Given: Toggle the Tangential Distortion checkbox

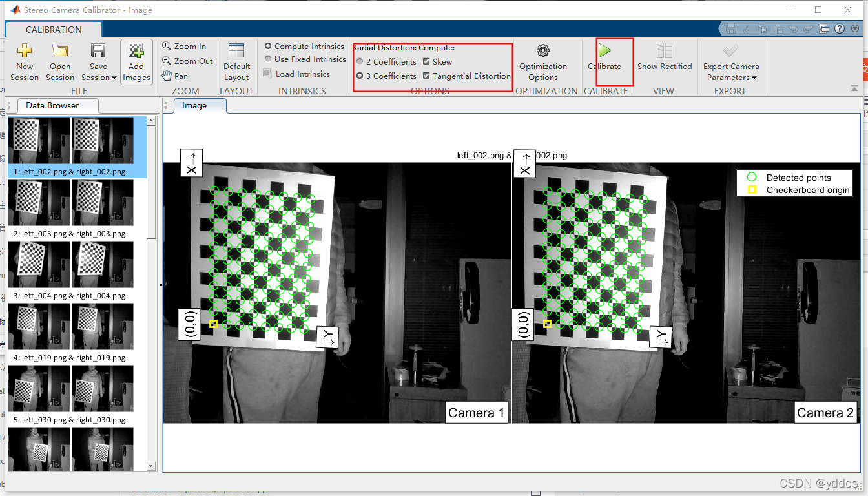Looking at the screenshot, I should point(466,76).
